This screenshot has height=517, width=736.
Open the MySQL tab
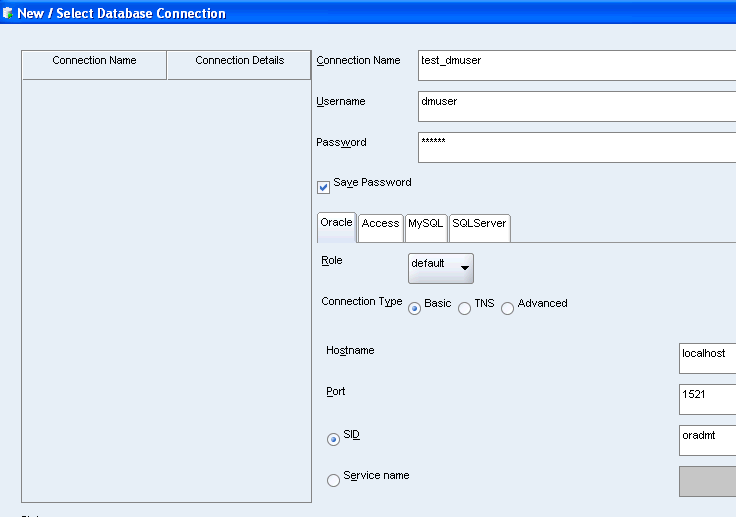425,225
